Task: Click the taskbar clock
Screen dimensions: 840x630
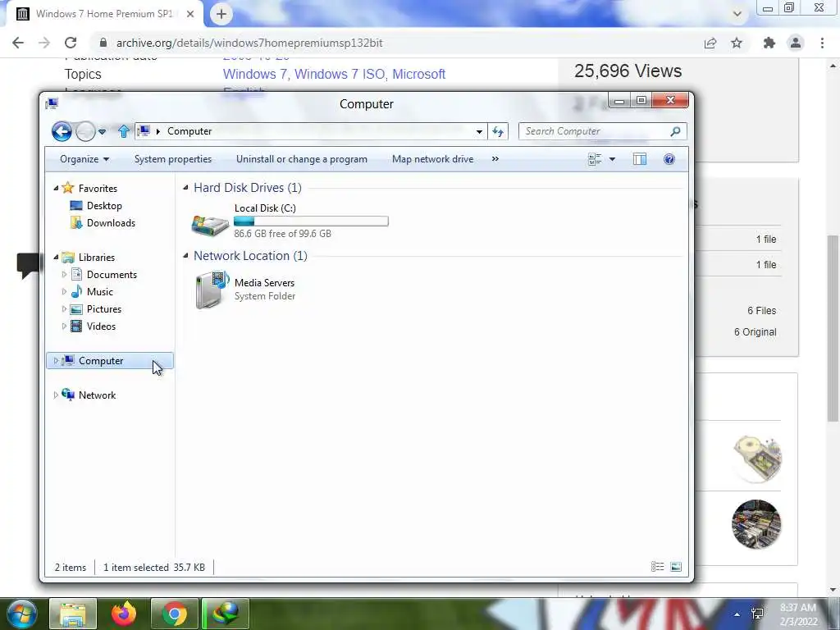Action: [x=798, y=614]
